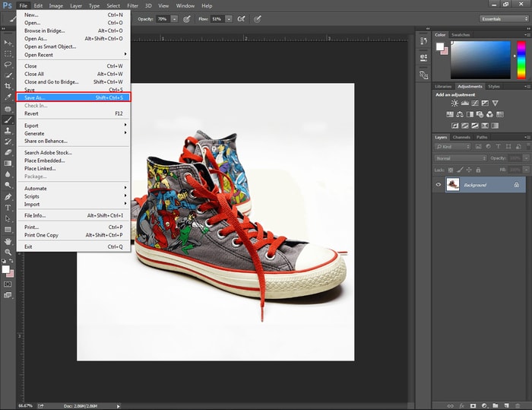Expand the Open Recent submenu
The height and width of the screenshot is (410, 532).
(x=73, y=55)
